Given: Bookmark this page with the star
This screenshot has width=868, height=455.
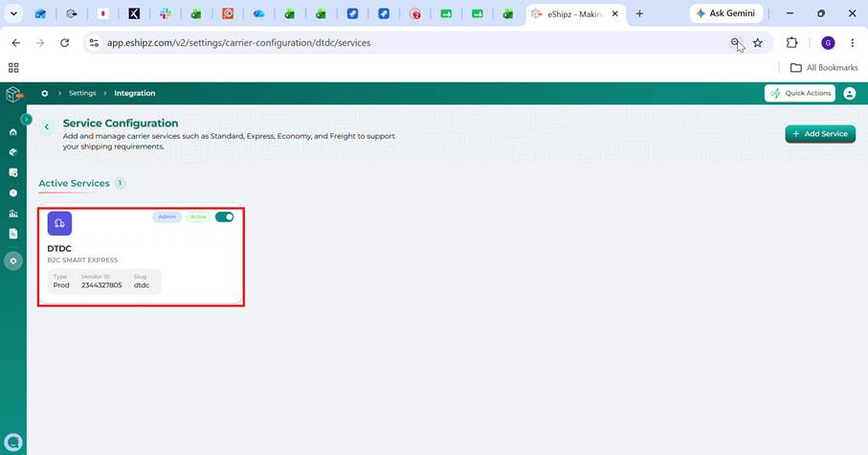Looking at the screenshot, I should click(x=758, y=43).
